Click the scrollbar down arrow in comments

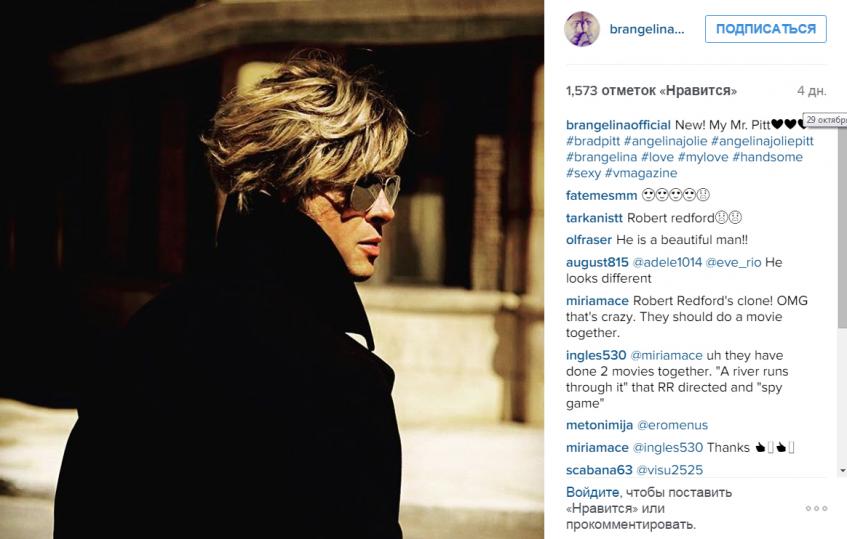(x=843, y=471)
